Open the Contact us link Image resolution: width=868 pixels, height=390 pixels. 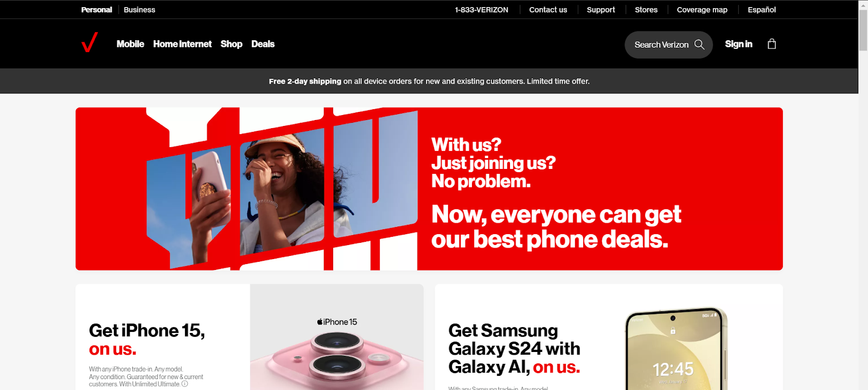tap(548, 10)
